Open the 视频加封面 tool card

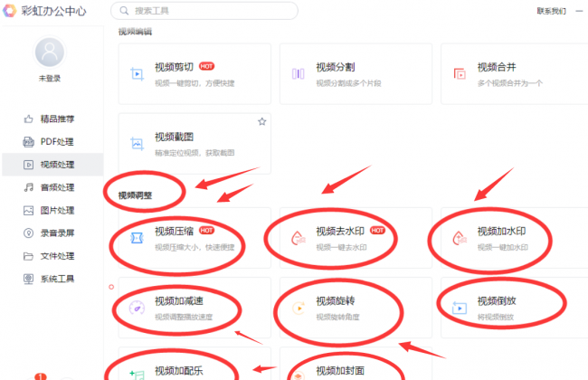356,364
